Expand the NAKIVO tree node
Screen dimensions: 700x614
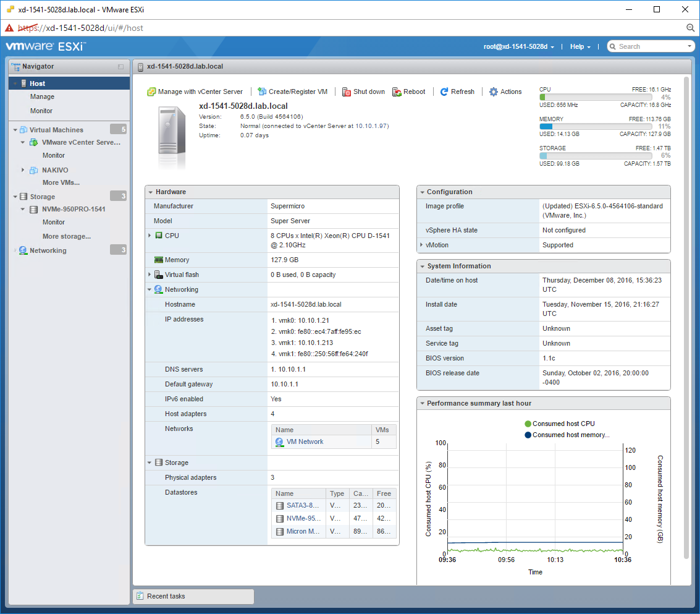tap(23, 170)
